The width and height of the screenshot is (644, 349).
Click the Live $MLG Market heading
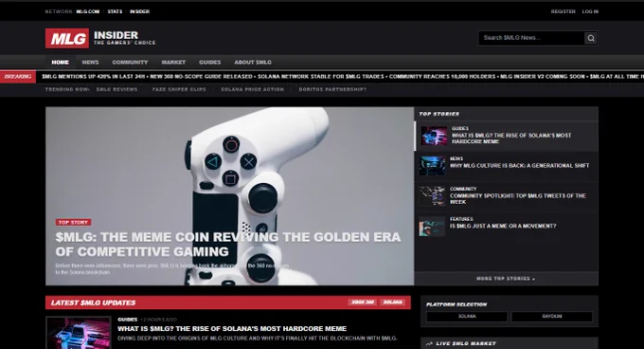pyautogui.click(x=466, y=343)
